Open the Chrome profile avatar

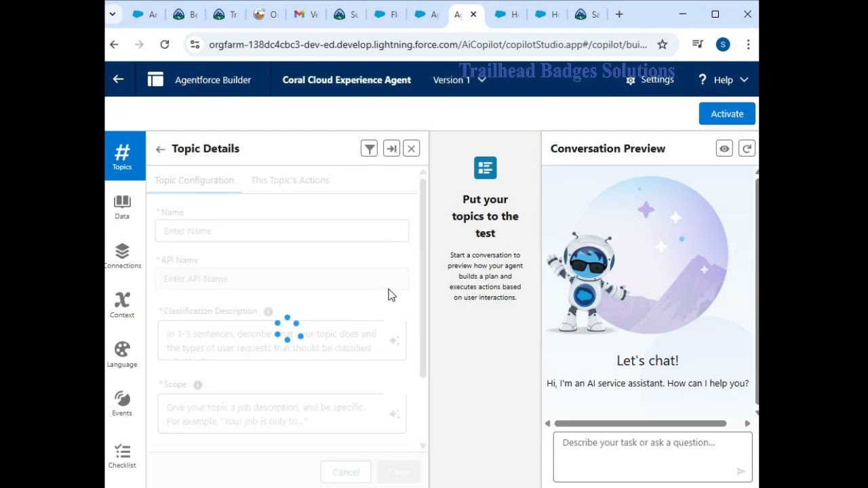(723, 45)
